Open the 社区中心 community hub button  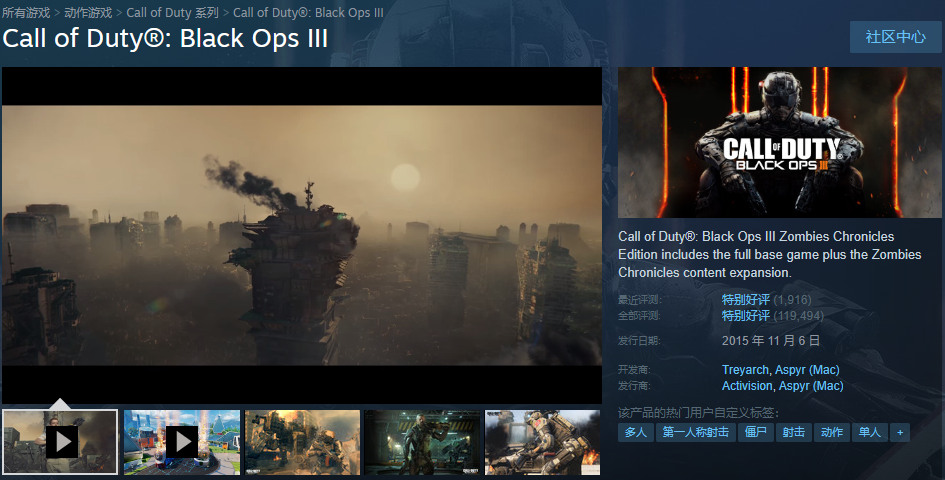[x=896, y=37]
